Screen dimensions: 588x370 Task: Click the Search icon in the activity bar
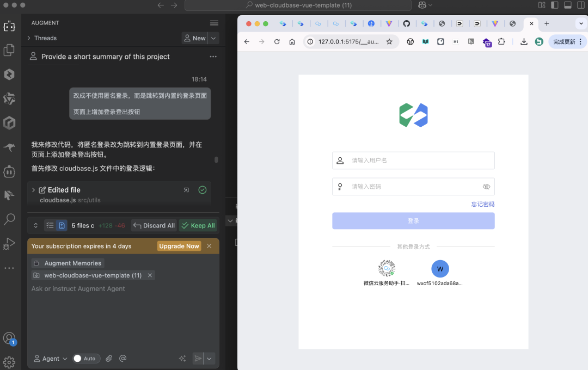10,219
